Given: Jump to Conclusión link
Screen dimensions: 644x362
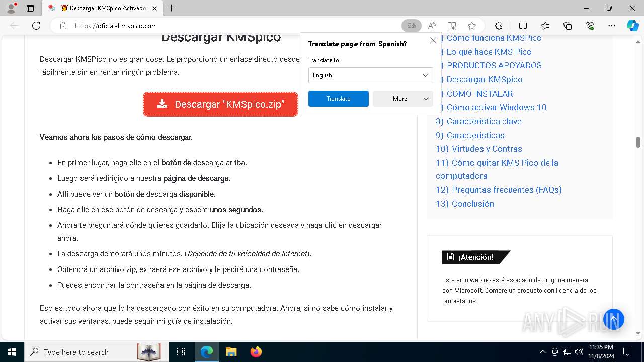Looking at the screenshot, I should click(465, 204).
